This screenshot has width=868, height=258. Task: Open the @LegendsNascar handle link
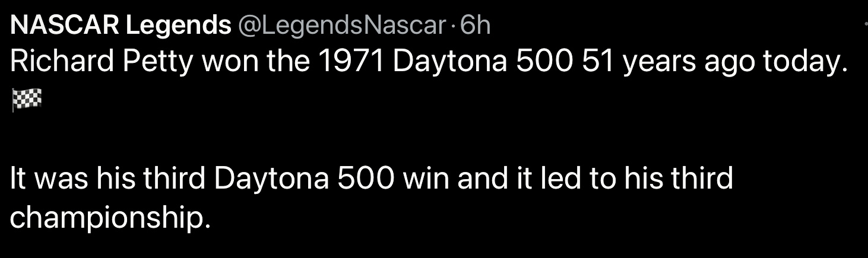341,26
